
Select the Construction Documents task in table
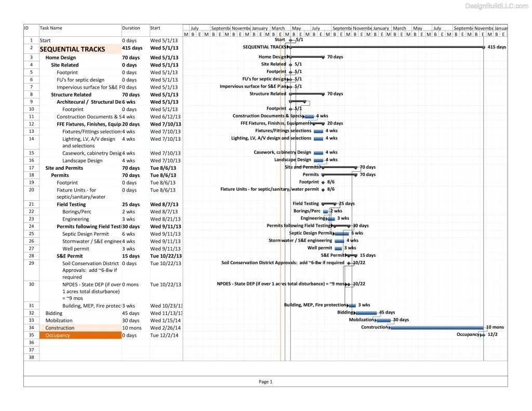click(89, 117)
